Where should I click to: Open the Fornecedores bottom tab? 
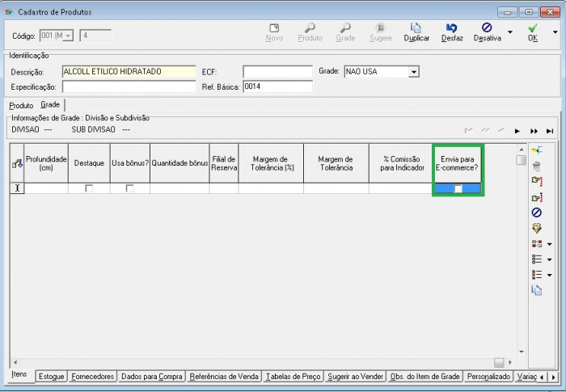pos(92,377)
